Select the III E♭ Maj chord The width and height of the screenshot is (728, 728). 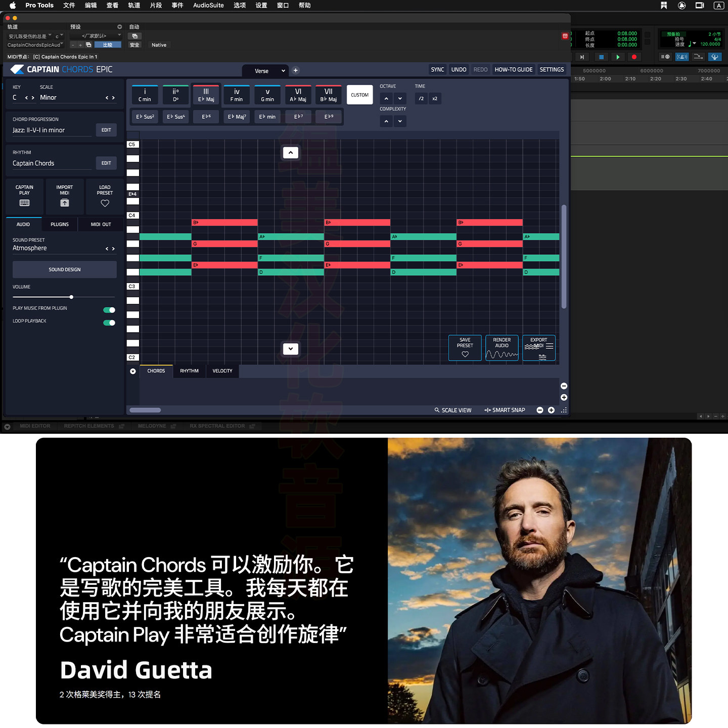(x=206, y=95)
